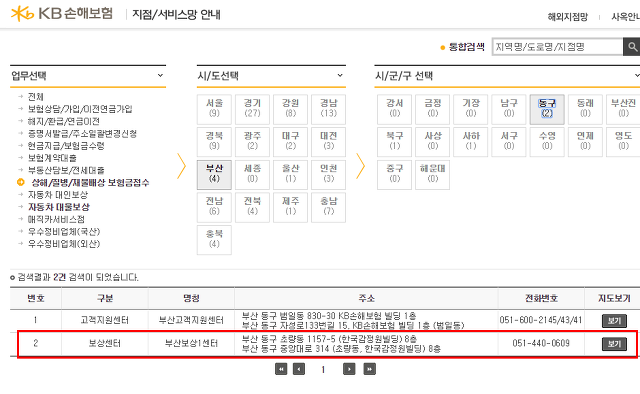The width and height of the screenshot is (640, 394).
Task: Select 전체 in task list
Action: (36, 97)
